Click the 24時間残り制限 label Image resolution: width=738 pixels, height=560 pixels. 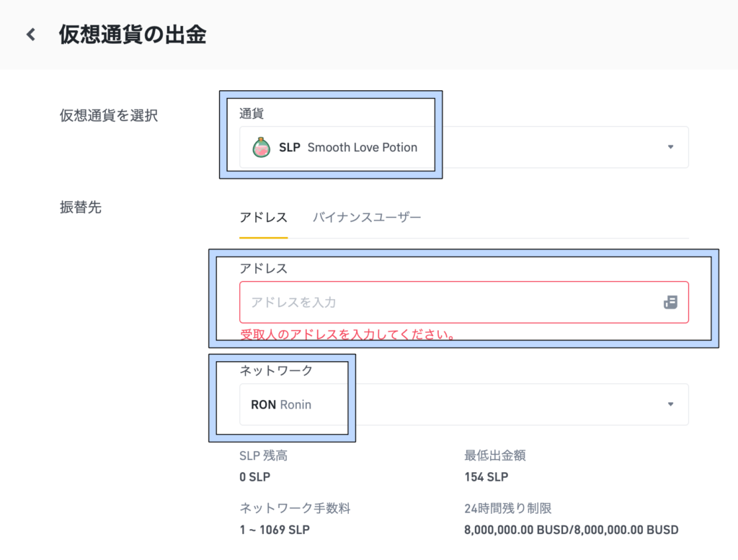click(x=508, y=508)
